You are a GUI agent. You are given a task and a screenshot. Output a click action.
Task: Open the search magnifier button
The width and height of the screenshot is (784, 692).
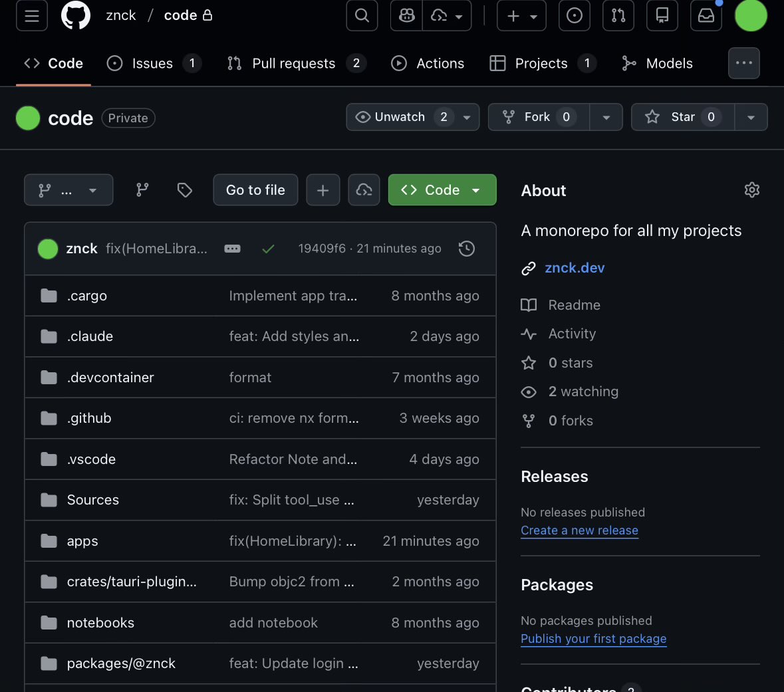tap(362, 15)
